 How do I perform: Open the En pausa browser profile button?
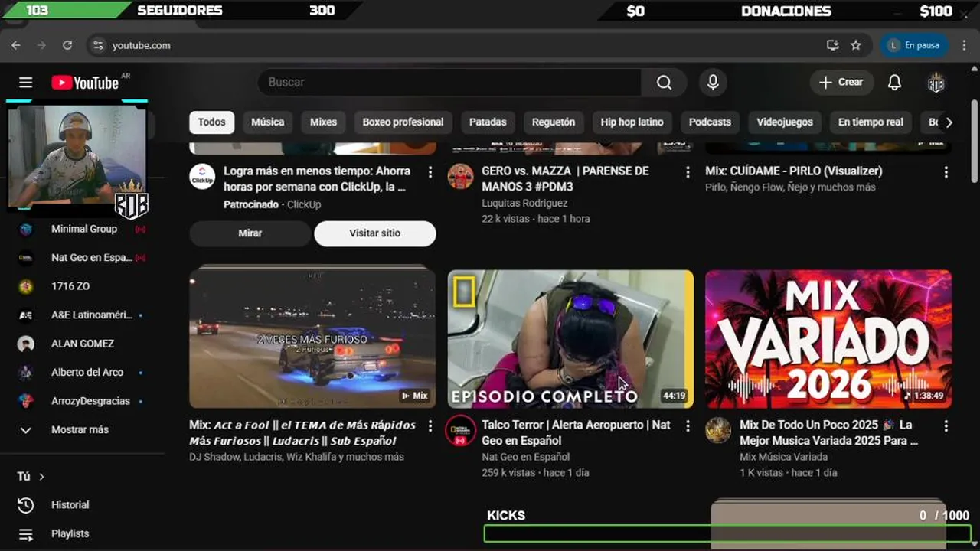[x=914, y=45]
